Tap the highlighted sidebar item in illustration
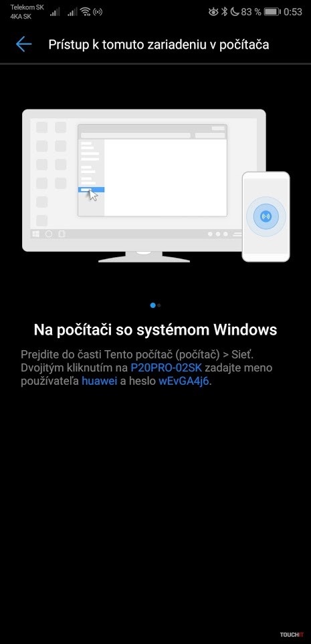The width and height of the screenshot is (311, 644). 92,189
